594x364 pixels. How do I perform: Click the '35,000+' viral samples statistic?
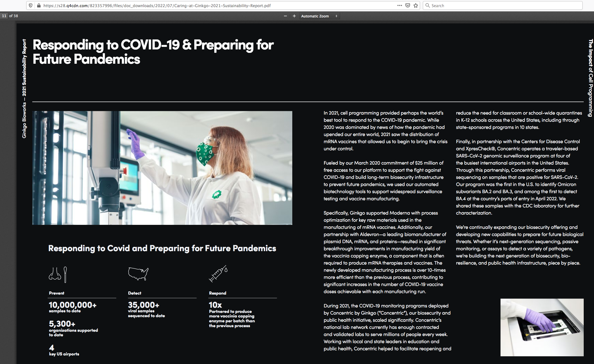click(x=143, y=305)
